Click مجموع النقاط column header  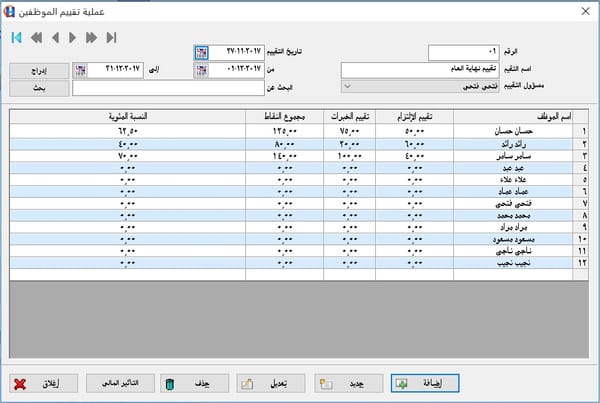(284, 117)
